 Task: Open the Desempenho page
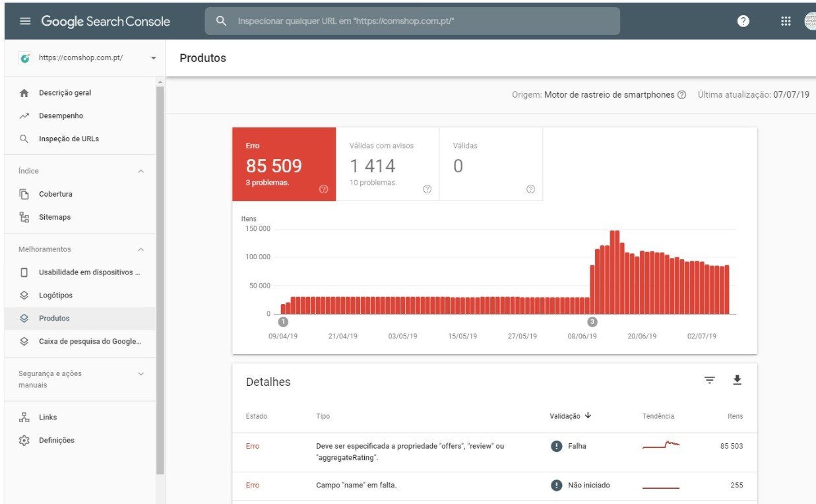click(x=61, y=116)
